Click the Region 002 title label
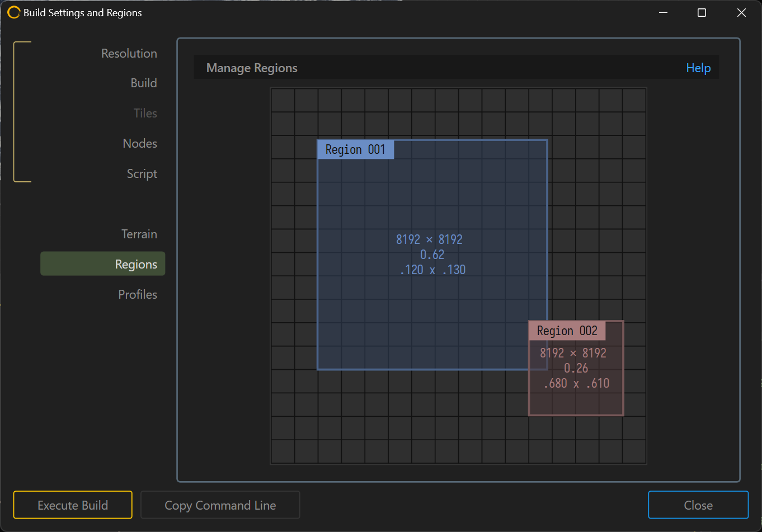This screenshot has width=762, height=532. tap(567, 331)
